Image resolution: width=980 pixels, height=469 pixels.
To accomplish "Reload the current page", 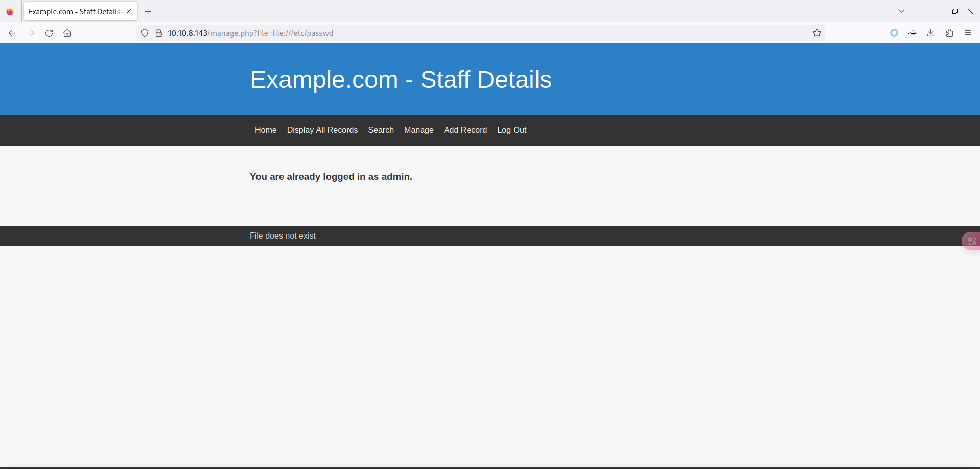I will pyautogui.click(x=49, y=33).
